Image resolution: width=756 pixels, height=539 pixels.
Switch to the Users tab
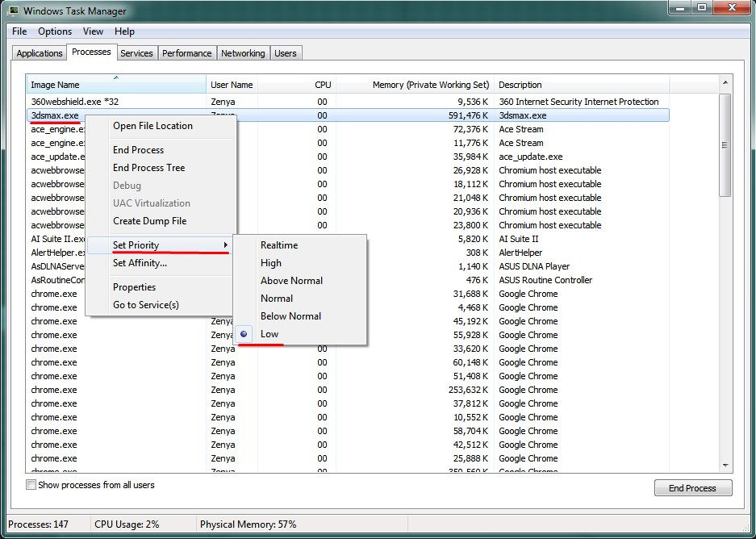[286, 53]
